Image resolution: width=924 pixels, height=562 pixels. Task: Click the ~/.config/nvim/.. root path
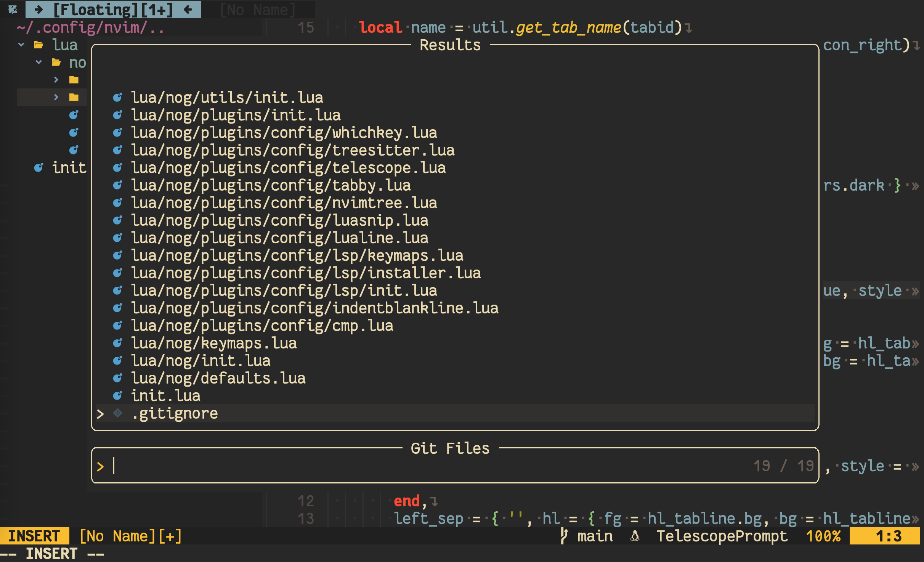[x=91, y=27]
